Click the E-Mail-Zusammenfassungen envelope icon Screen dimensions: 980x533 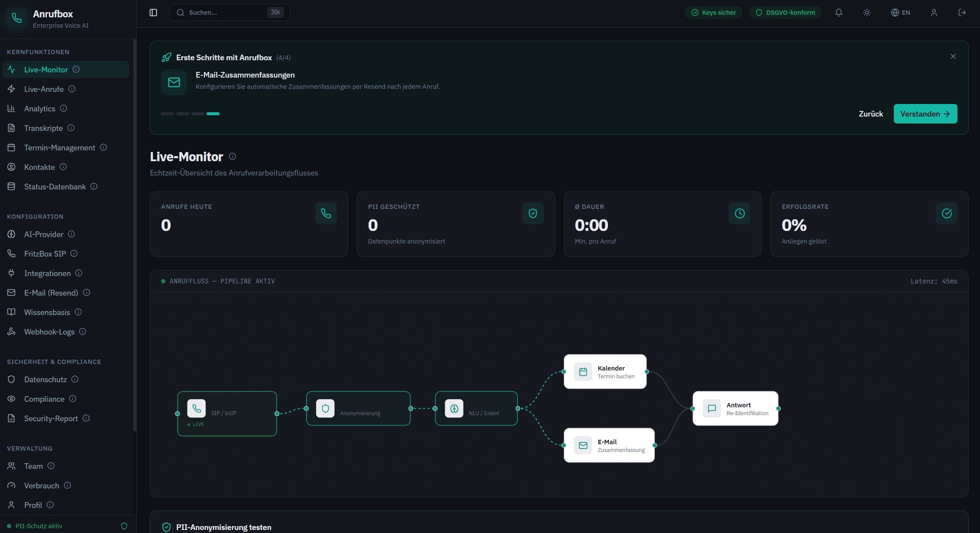pyautogui.click(x=174, y=82)
